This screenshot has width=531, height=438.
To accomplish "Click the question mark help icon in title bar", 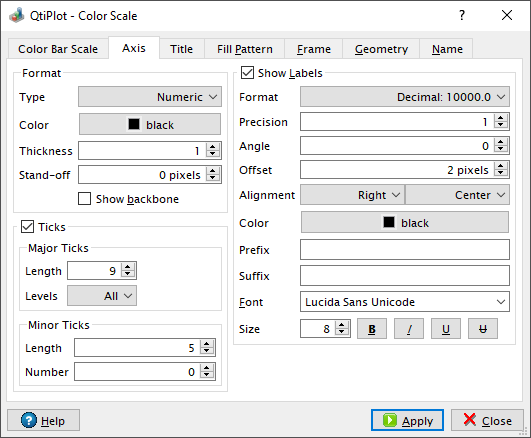I will pos(462,15).
